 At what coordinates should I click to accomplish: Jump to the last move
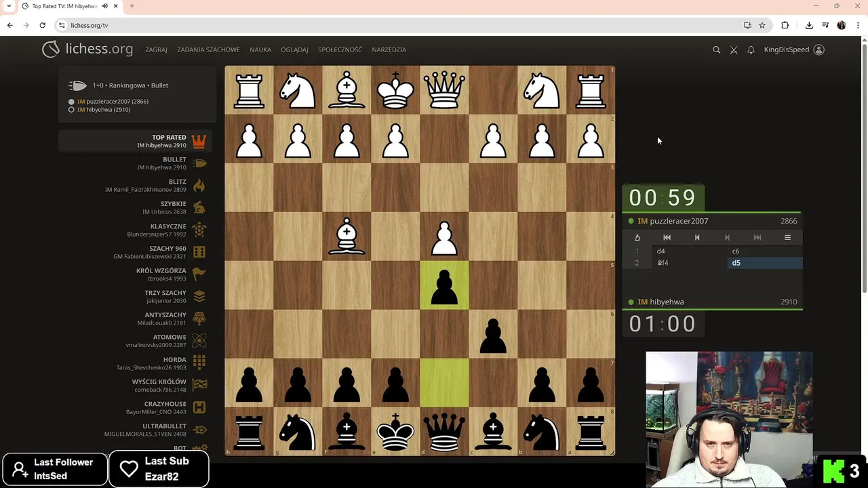757,237
